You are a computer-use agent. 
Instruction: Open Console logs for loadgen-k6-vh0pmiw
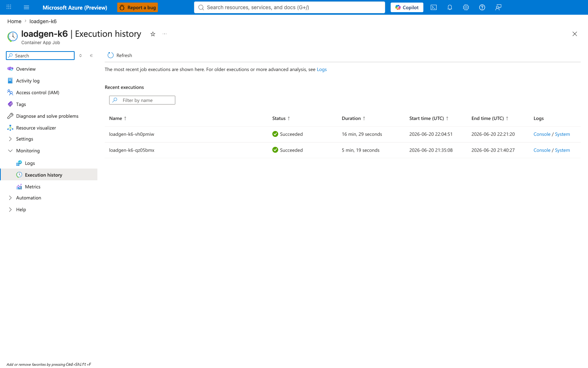coord(542,134)
